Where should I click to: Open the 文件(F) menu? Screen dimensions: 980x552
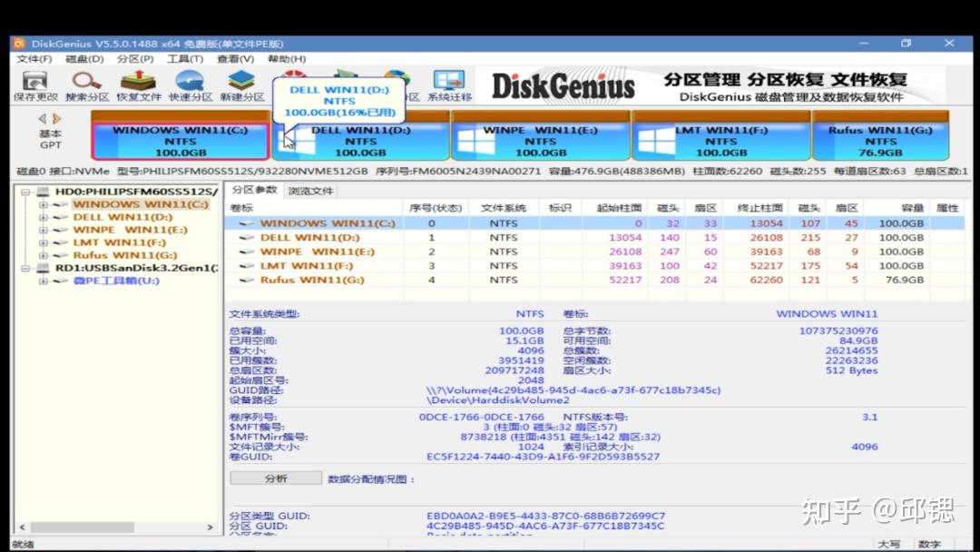(x=34, y=59)
